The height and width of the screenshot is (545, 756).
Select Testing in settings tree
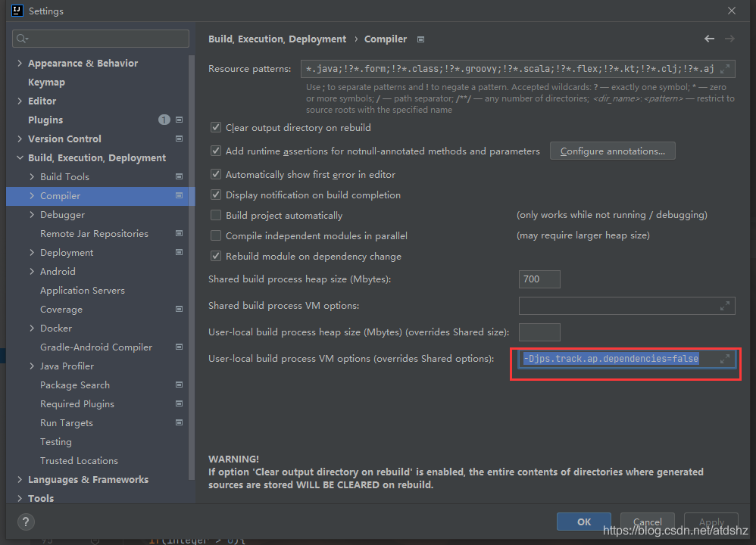coord(56,441)
